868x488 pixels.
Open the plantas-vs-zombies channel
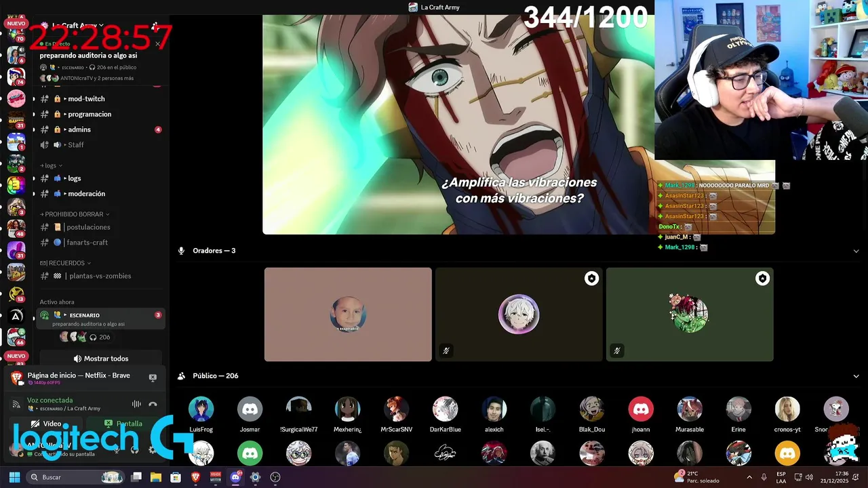coord(100,276)
